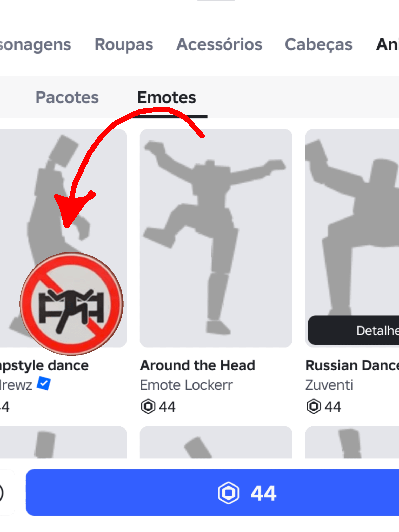Screen dimensions: 399x532
Task: Click the Robux icon under Russian Dance
Action: [314, 407]
